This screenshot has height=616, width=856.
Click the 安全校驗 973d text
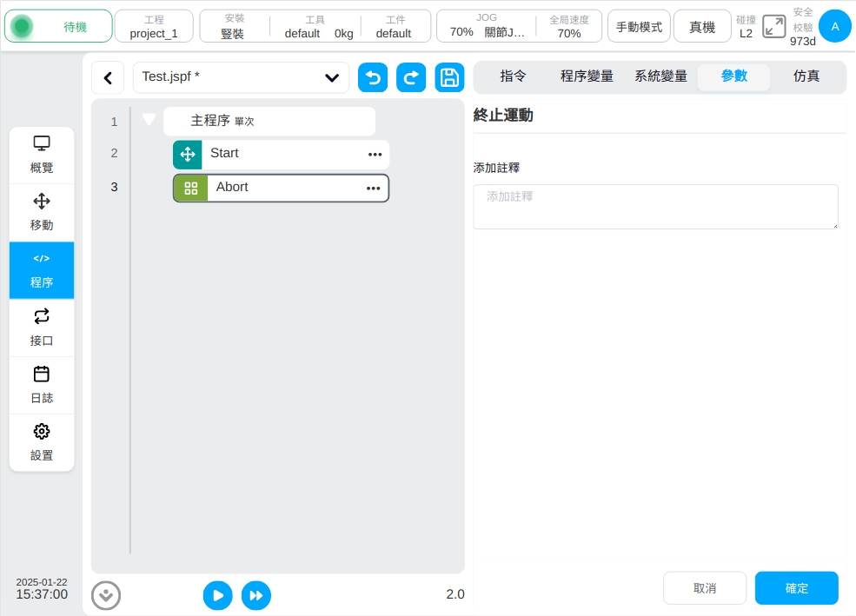coord(802,26)
